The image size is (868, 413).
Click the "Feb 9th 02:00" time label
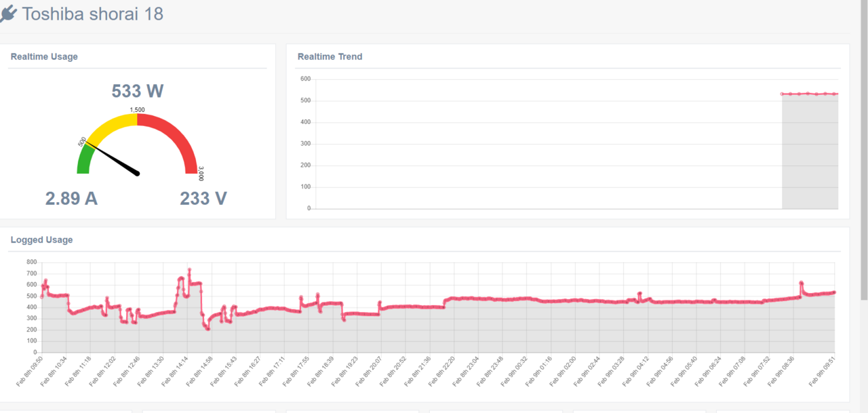(x=564, y=372)
